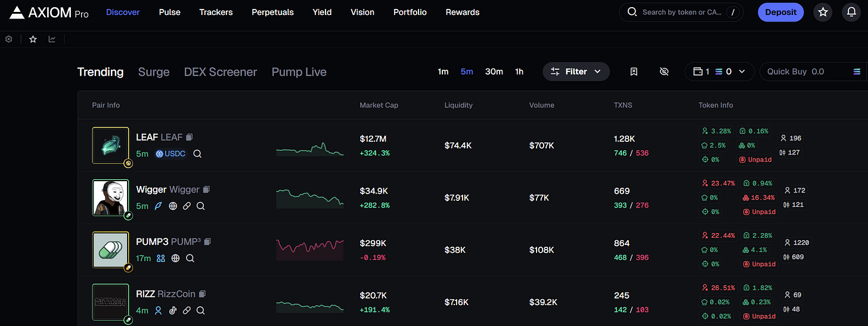Viewport: 868px width, 326px height.
Task: Open the Yield section
Action: point(323,12)
